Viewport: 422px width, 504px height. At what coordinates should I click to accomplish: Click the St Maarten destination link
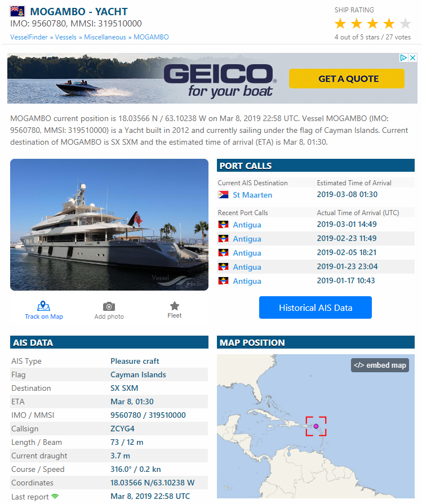[252, 195]
